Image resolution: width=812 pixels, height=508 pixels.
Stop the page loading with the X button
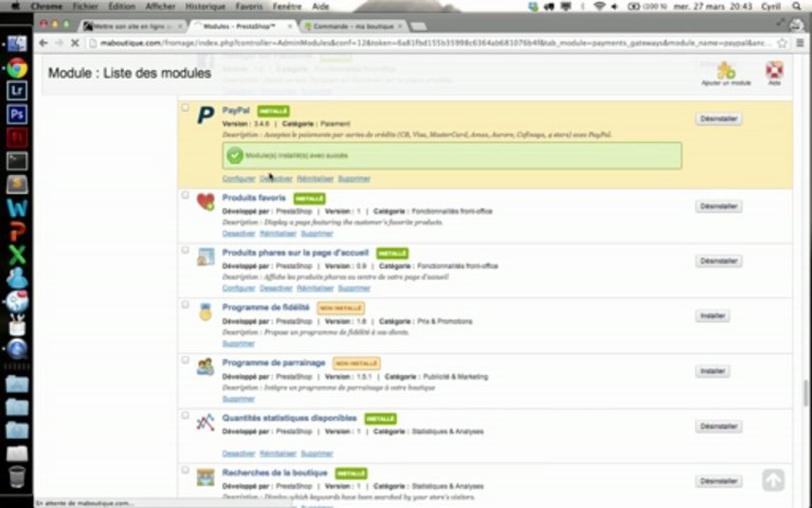click(x=75, y=43)
